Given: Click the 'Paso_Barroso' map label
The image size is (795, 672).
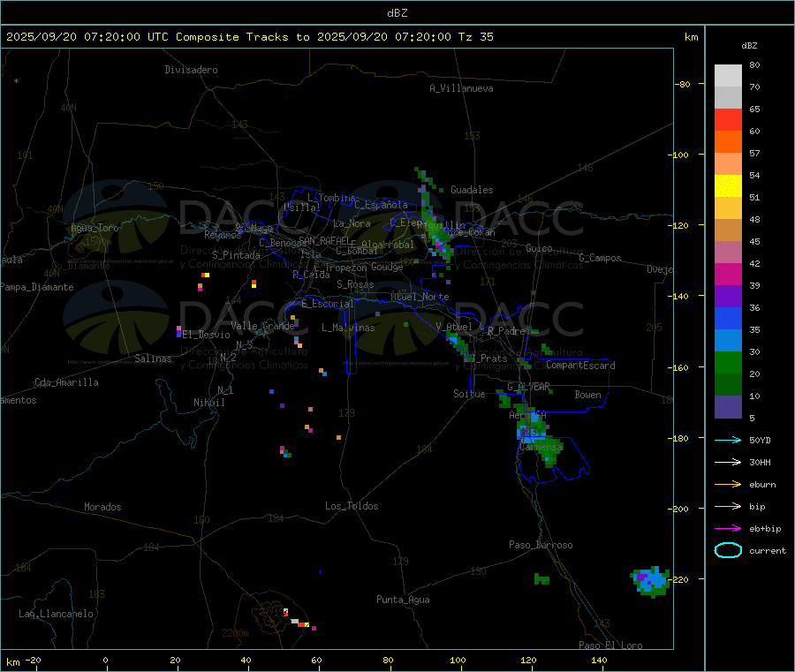Looking at the screenshot, I should [x=541, y=545].
